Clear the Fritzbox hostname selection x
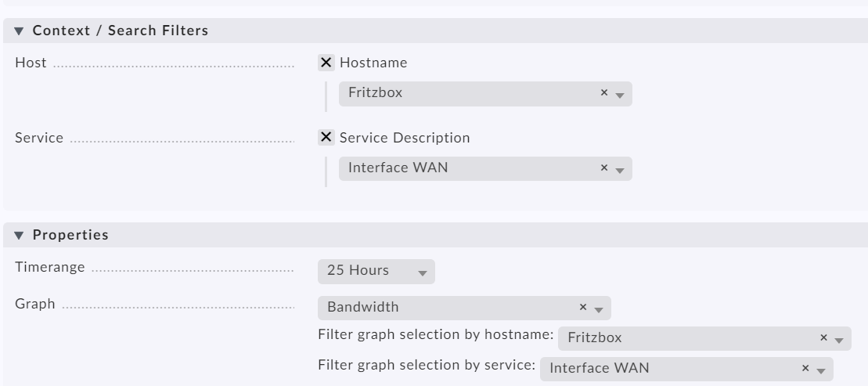This screenshot has width=868, height=386. tap(604, 93)
